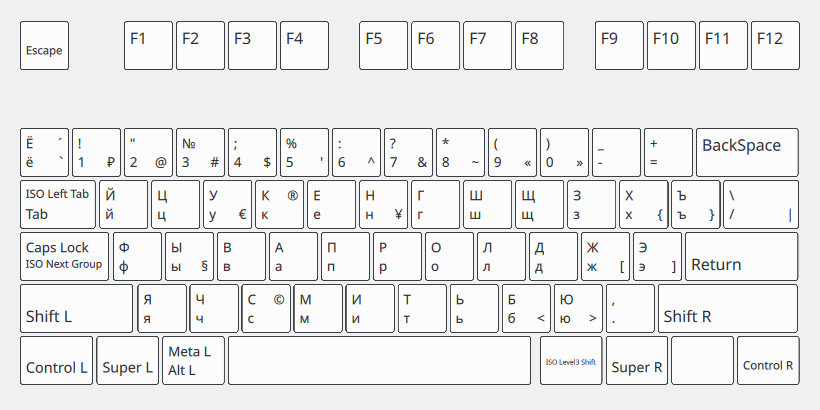Click the Й key
The image size is (820, 410).
[123, 204]
